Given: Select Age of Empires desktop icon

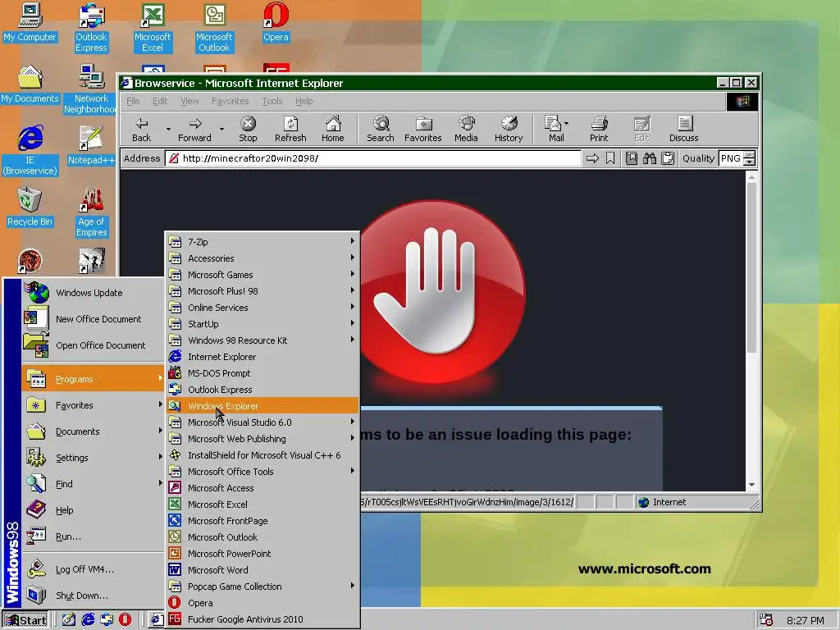Looking at the screenshot, I should (91, 212).
